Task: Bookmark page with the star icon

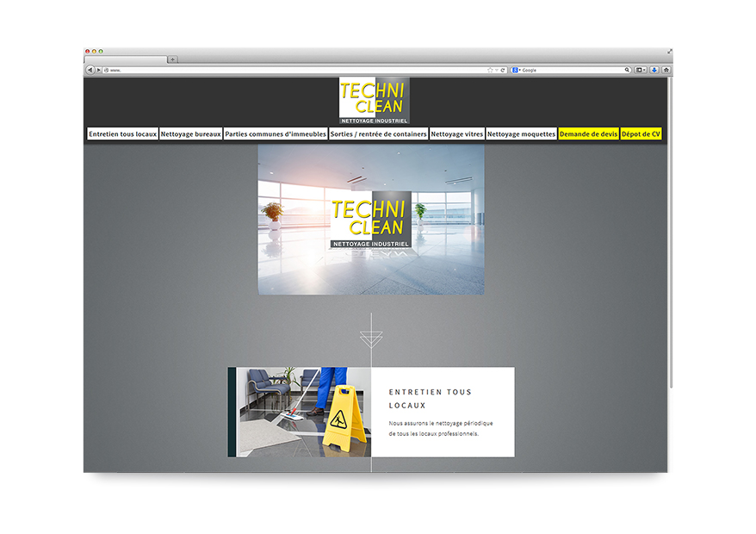Action: click(490, 70)
